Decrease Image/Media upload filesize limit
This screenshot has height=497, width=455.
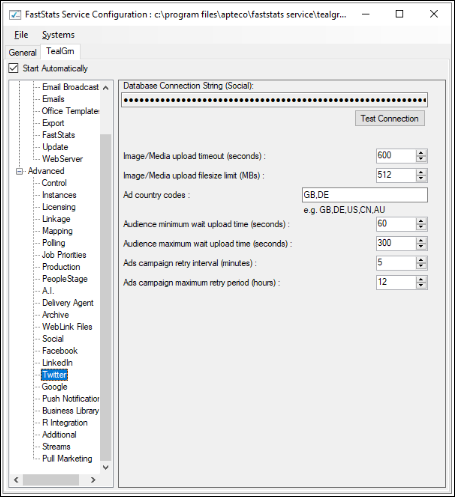[421, 178]
